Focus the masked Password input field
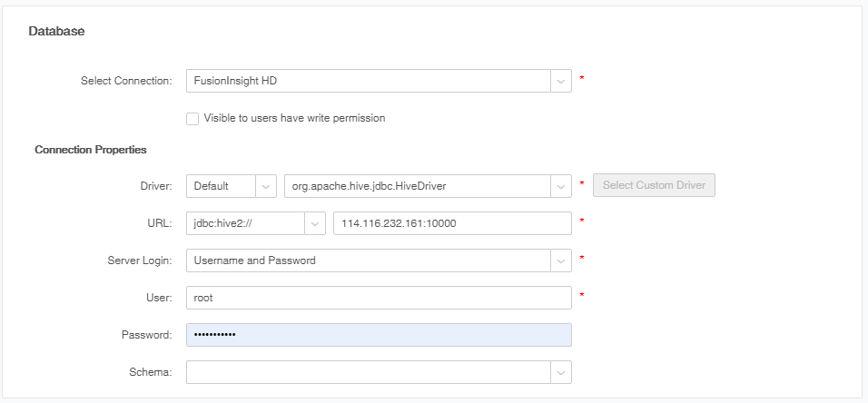This screenshot has height=403, width=868. pyautogui.click(x=378, y=335)
